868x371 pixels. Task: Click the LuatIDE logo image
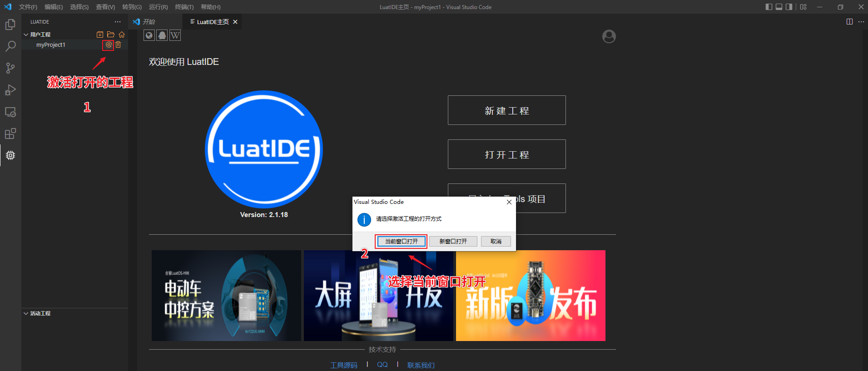point(264,149)
